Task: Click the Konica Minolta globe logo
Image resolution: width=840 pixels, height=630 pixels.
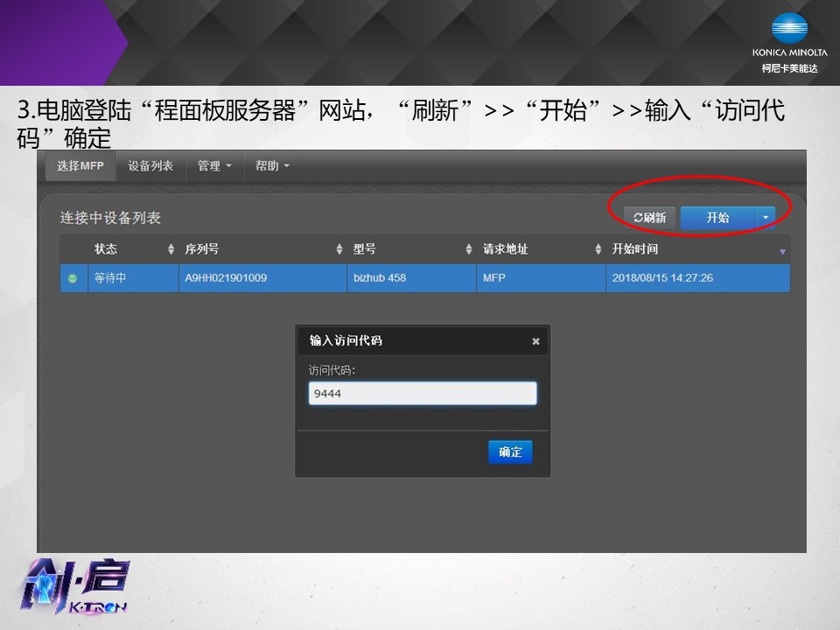Action: [789, 29]
